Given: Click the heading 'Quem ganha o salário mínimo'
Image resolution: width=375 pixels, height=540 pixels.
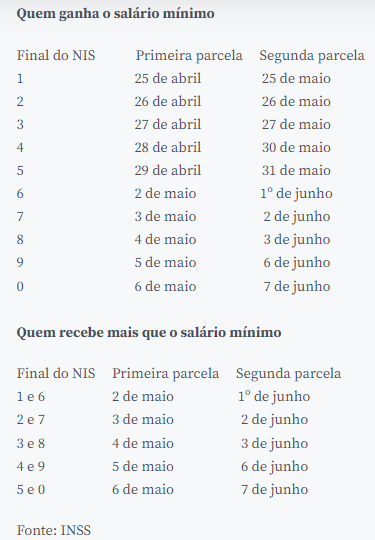Looking at the screenshot, I should pyautogui.click(x=115, y=14).
